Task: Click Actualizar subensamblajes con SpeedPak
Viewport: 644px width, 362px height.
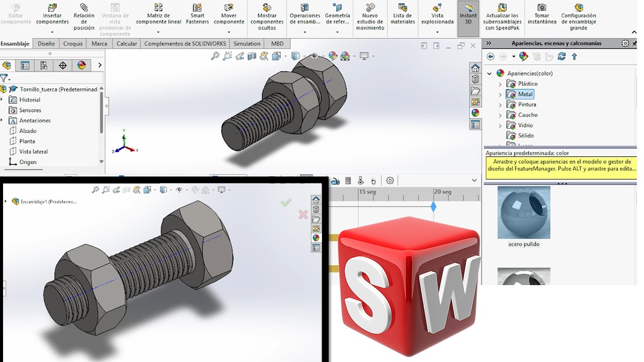Action: point(502,18)
